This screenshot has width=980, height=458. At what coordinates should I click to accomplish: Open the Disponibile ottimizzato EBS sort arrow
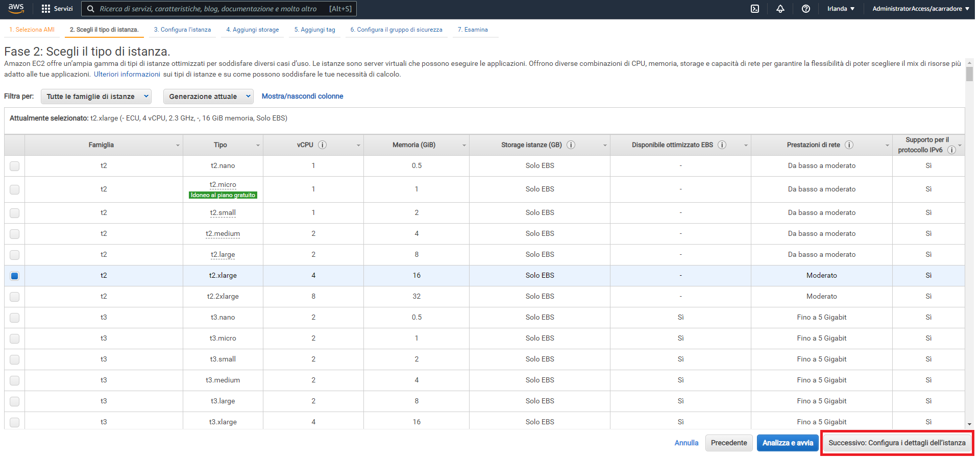pyautogui.click(x=746, y=146)
